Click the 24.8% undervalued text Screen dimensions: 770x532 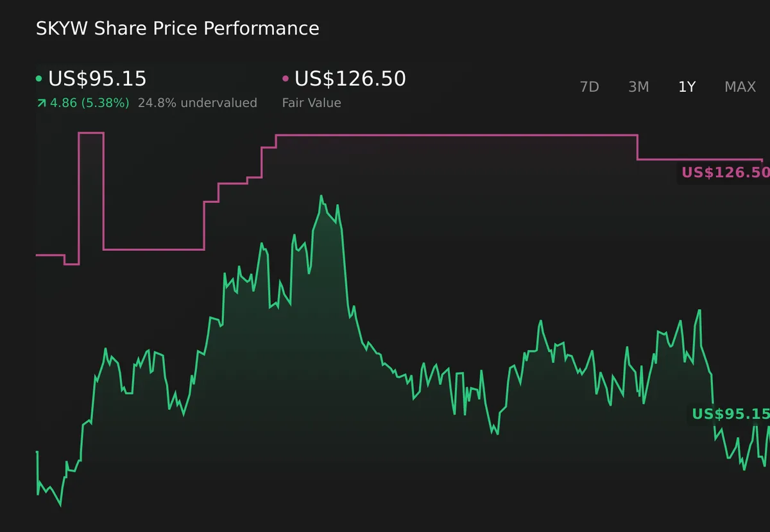[x=197, y=103]
